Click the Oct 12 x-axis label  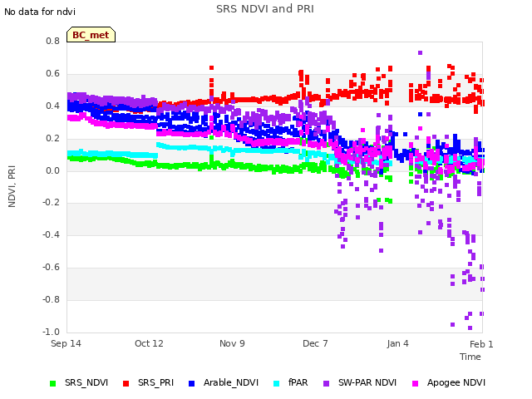149,343
